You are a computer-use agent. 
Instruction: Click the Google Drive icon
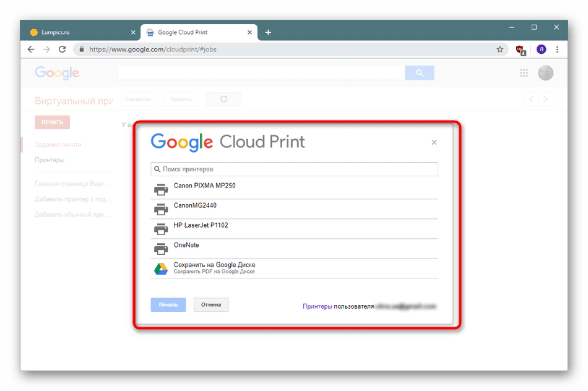pyautogui.click(x=161, y=269)
